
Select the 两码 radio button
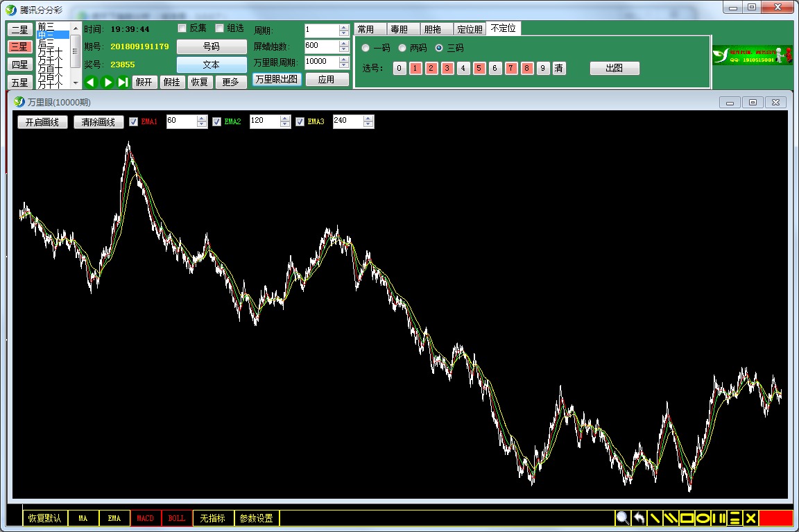pyautogui.click(x=402, y=49)
